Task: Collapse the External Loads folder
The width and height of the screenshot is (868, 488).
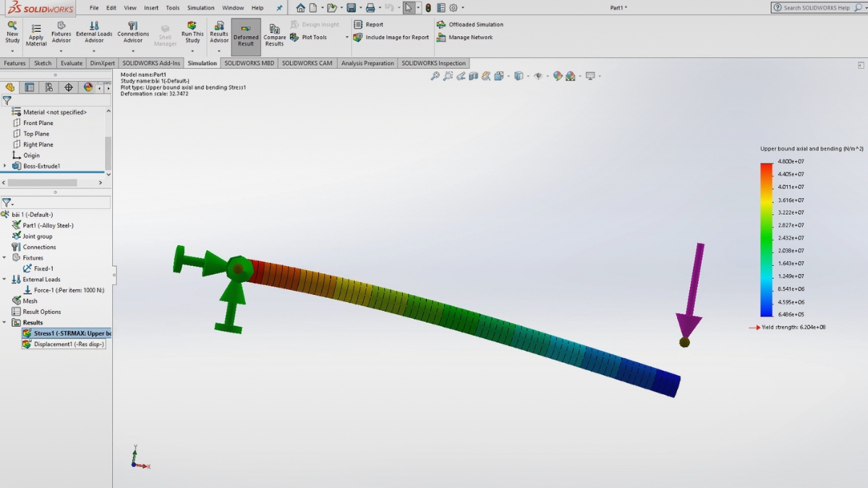Action: click(x=5, y=279)
